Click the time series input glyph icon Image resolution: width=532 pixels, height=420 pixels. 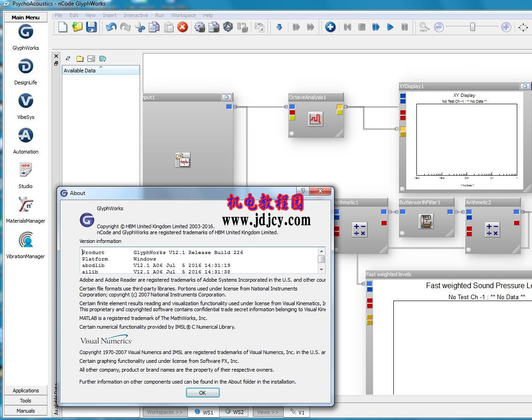pos(183,160)
